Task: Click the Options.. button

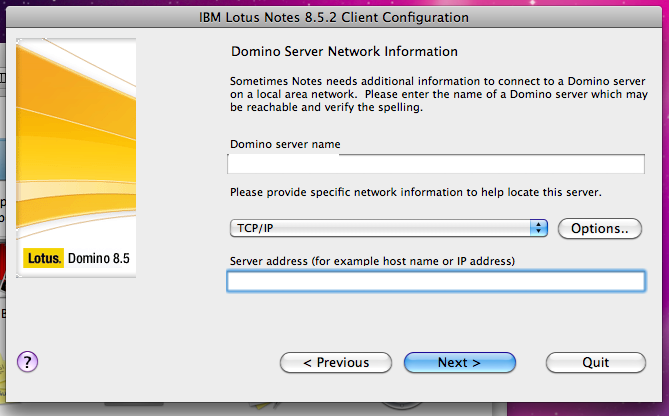Action: (x=599, y=228)
